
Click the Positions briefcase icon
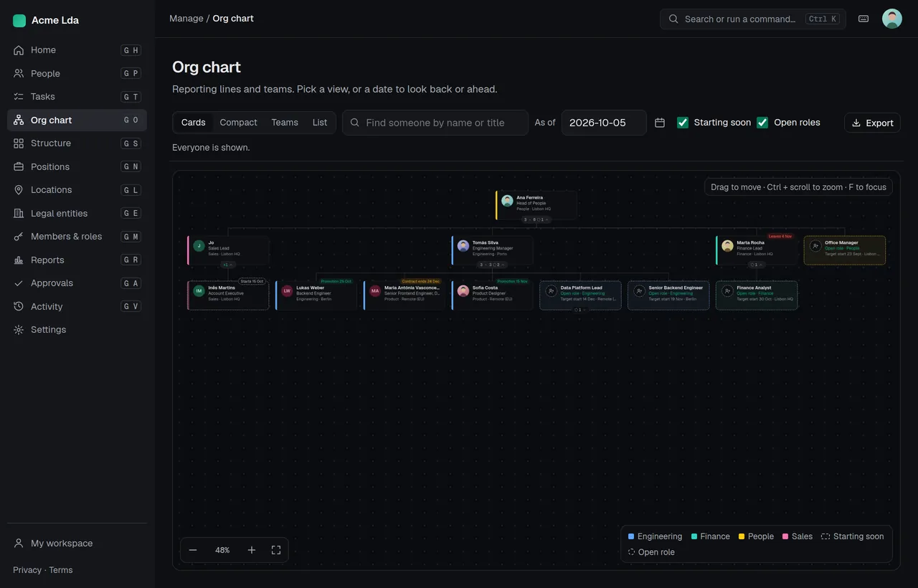tap(19, 166)
